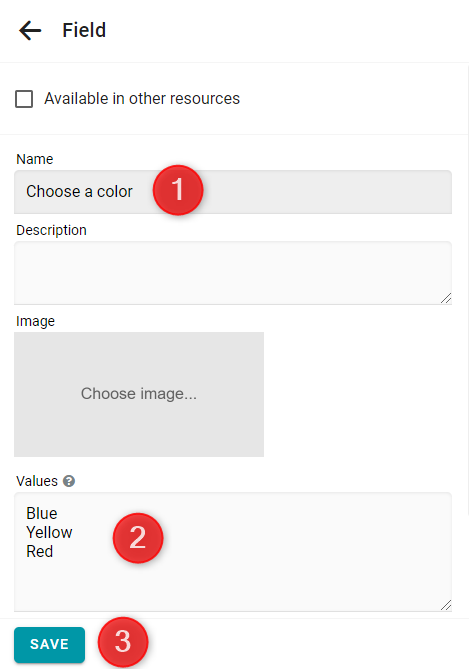The image size is (469, 669).
Task: Click the red number 1 marker
Action: pos(178,190)
